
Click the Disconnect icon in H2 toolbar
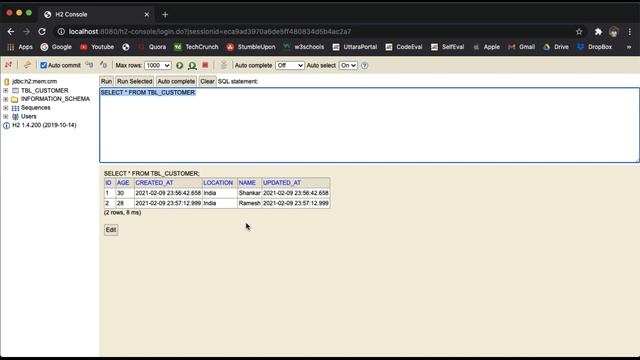(x=8, y=65)
